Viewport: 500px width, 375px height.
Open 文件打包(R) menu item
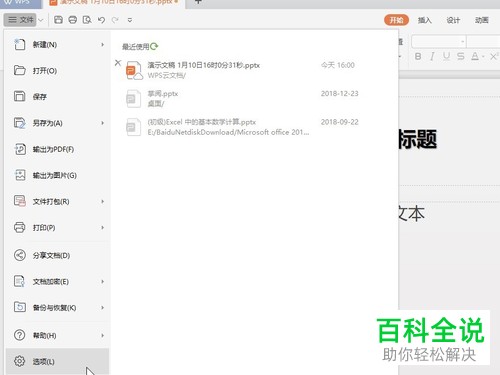pos(58,201)
